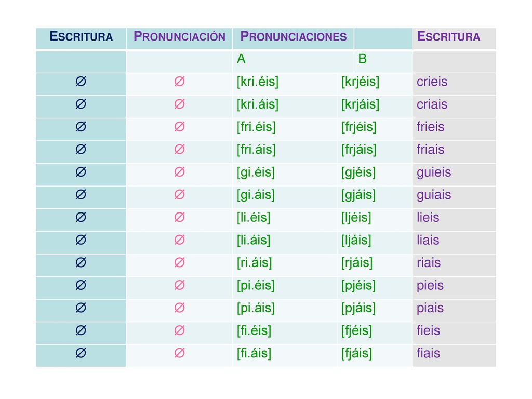The height and width of the screenshot is (399, 532).
Task: Select the word guiais
Action: [434, 195]
